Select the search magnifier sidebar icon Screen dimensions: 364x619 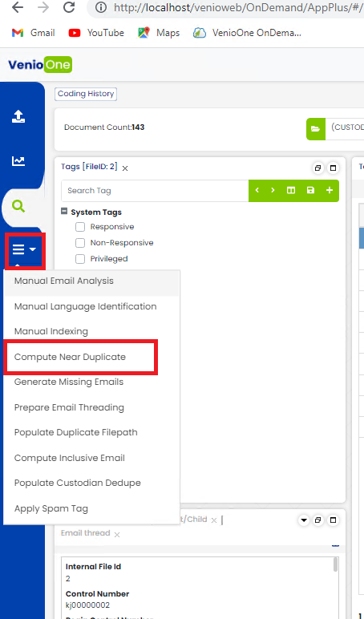[x=18, y=206]
